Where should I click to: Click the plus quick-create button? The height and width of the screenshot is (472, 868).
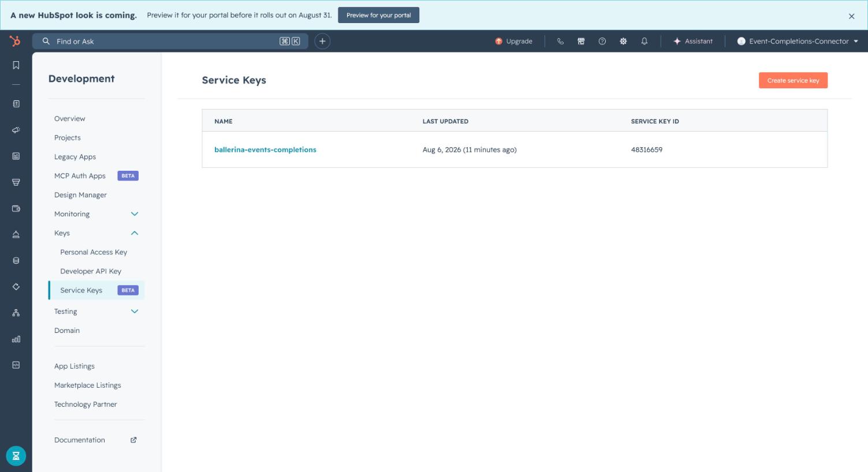coord(322,41)
